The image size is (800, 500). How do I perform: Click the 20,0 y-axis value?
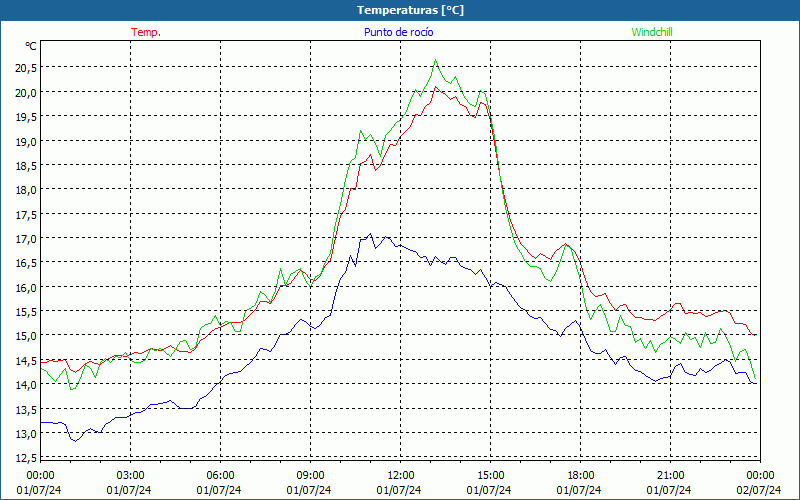coord(24,92)
